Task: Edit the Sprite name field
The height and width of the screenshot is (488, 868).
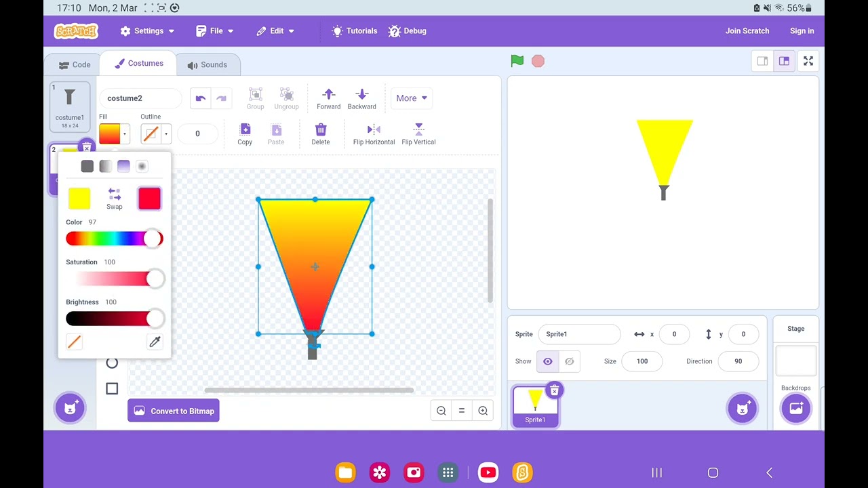Action: pyautogui.click(x=579, y=334)
